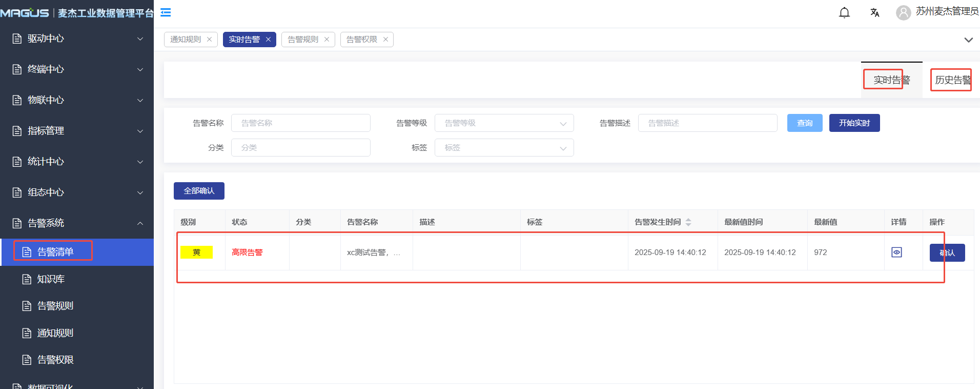
Task: Switch to the 历史告警 tab
Action: [952, 80]
